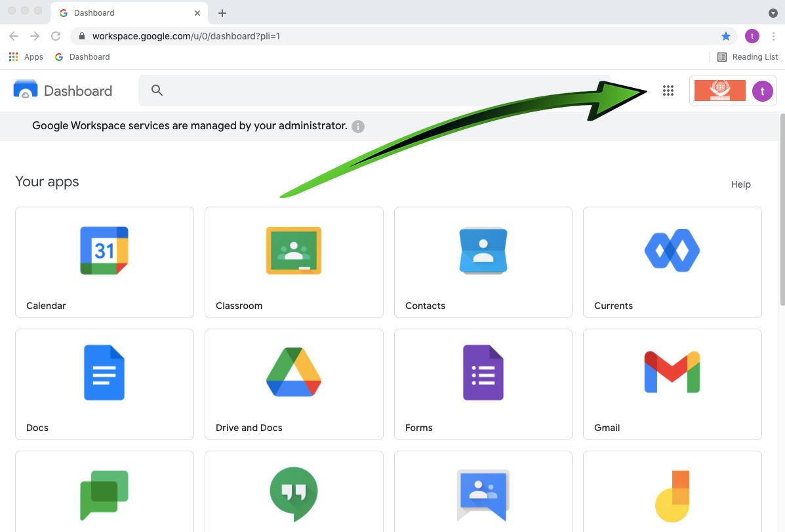Click the Drive and Docs label
The image size is (785, 532).
pos(249,428)
